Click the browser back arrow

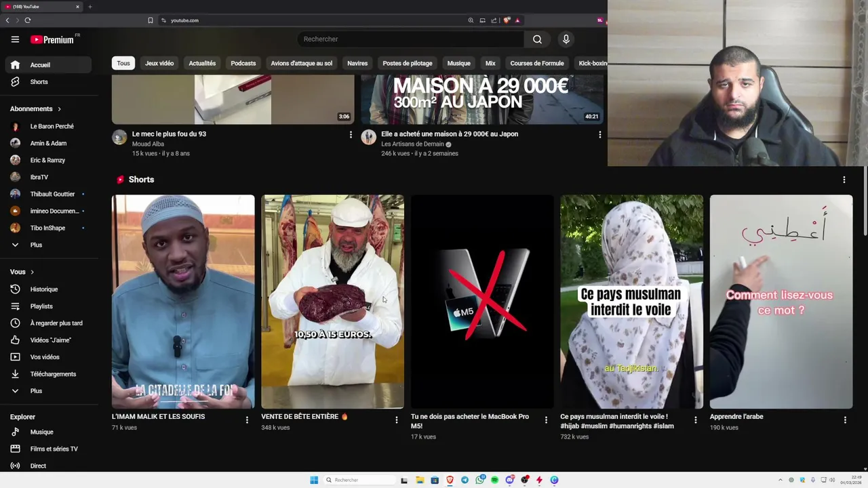[x=7, y=20]
